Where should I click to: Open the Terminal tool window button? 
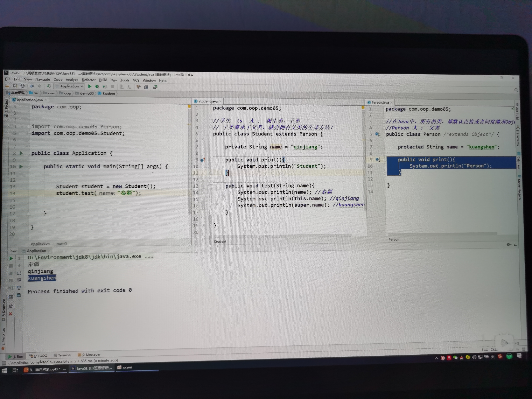pyautogui.click(x=62, y=355)
